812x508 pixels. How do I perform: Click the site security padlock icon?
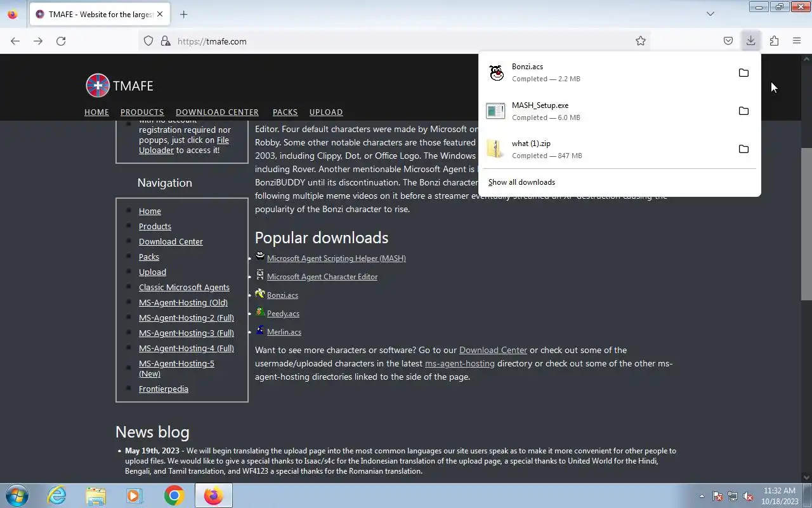coord(166,41)
